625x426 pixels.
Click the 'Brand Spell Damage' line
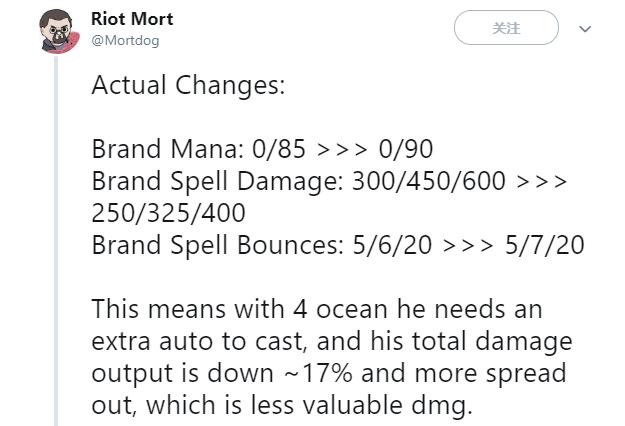click(329, 182)
